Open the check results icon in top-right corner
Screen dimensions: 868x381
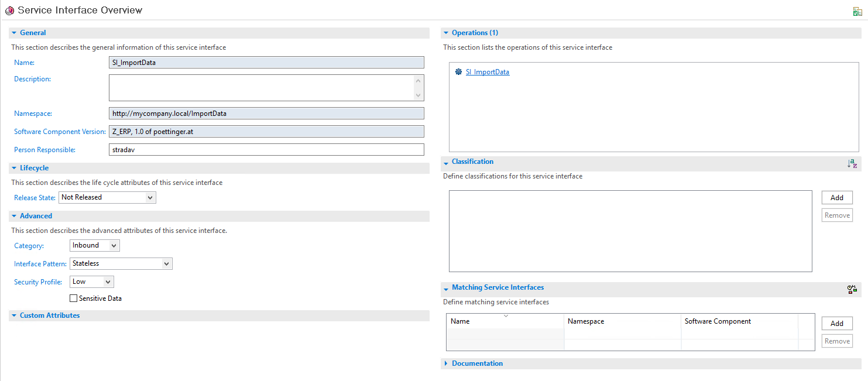(857, 11)
